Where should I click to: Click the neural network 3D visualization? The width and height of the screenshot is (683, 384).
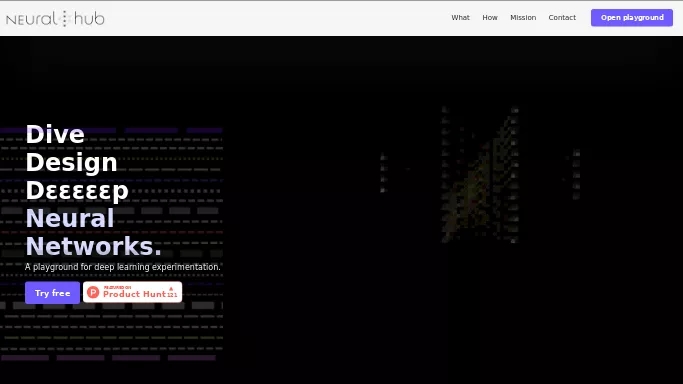click(480, 174)
